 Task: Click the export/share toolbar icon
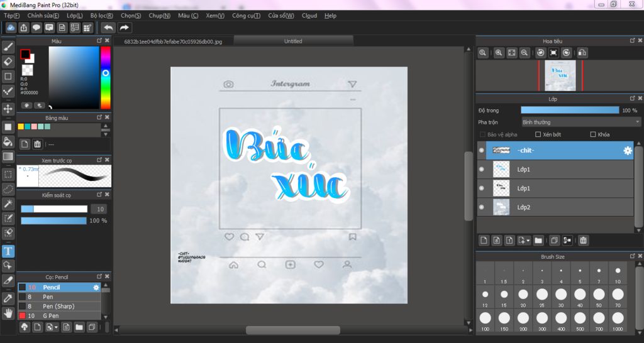[x=23, y=28]
